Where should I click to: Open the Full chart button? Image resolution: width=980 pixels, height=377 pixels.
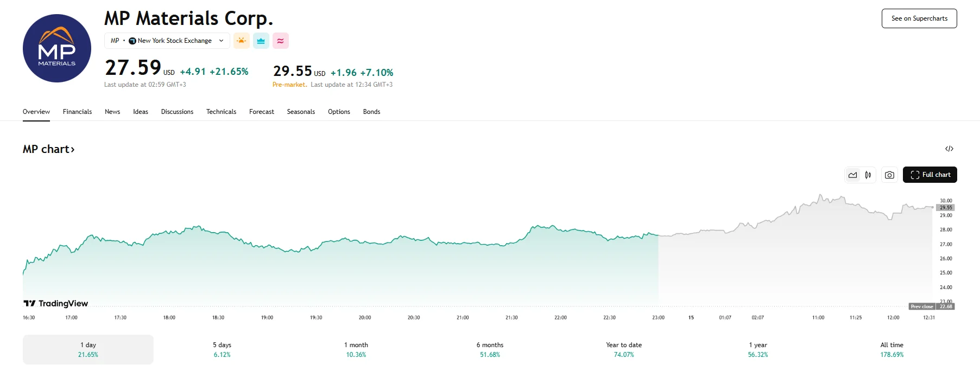tap(930, 175)
